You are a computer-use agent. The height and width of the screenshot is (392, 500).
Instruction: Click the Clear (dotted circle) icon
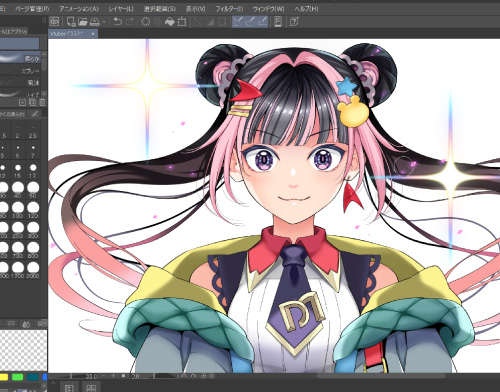[146, 22]
